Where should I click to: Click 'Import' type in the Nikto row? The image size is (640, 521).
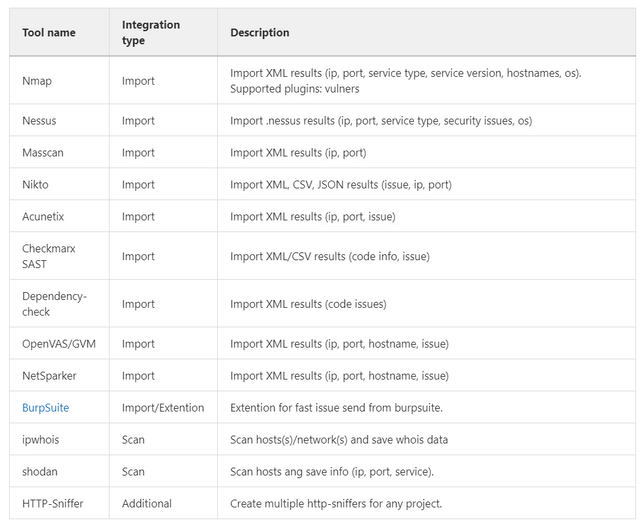point(138,185)
